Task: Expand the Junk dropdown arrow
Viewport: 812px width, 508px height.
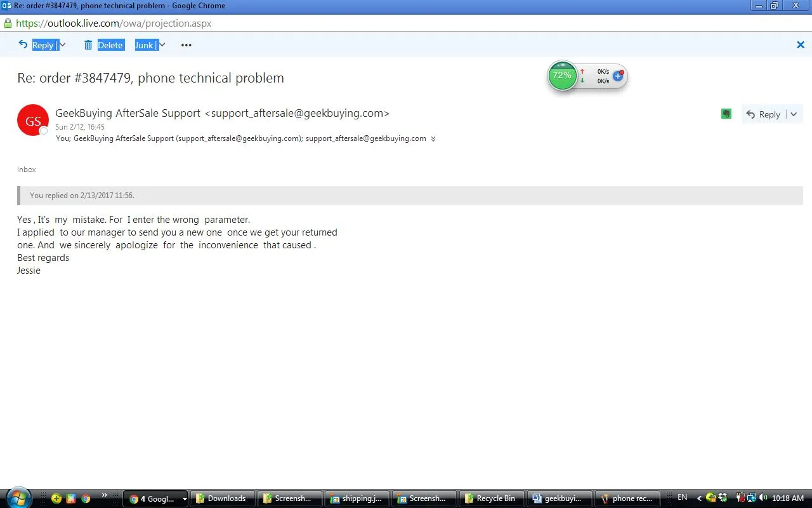Action: [162, 44]
